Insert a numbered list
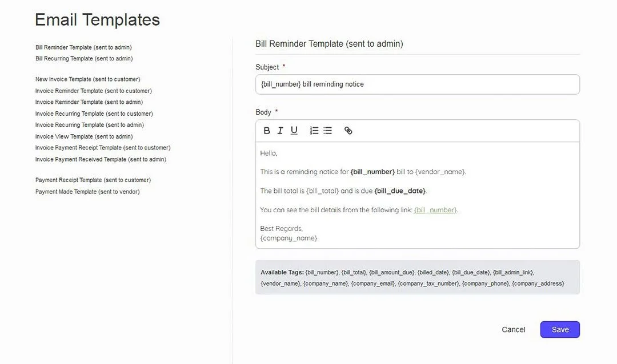The image size is (617, 364). coord(314,131)
